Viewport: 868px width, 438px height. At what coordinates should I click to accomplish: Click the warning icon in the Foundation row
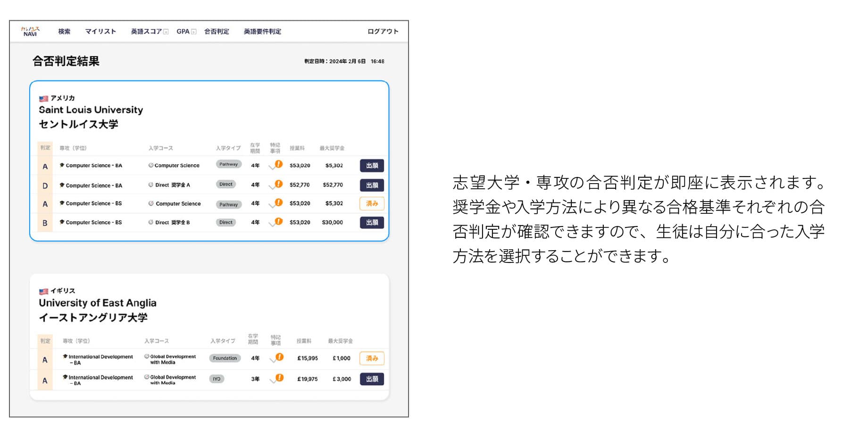pyautogui.click(x=280, y=357)
